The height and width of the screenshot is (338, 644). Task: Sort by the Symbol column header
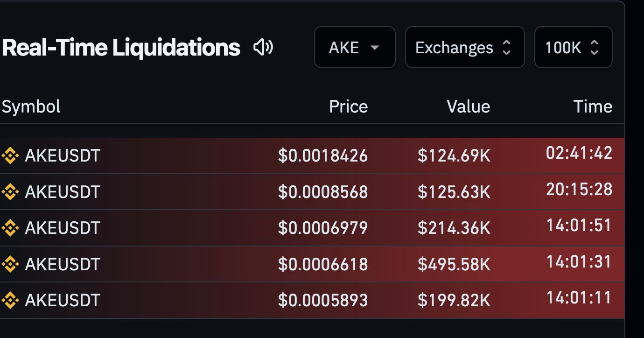point(31,107)
